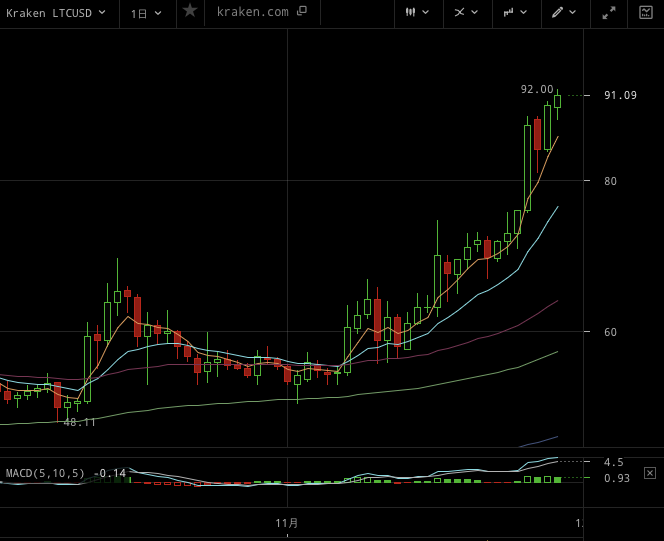Click the bar-style overlay icon

[508, 12]
